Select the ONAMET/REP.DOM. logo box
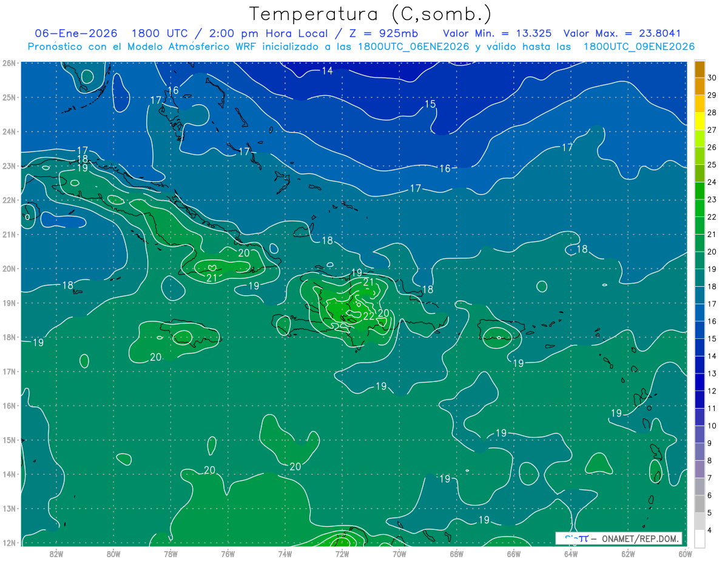 (619, 538)
